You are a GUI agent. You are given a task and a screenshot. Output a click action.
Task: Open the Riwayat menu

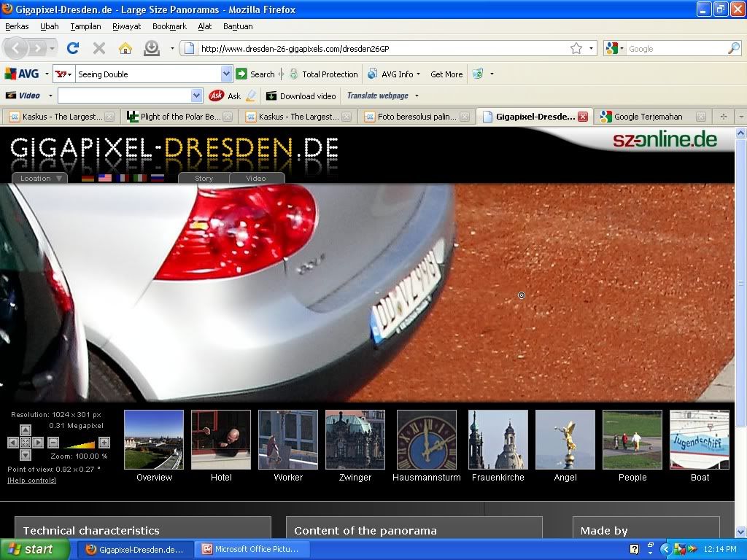(127, 26)
